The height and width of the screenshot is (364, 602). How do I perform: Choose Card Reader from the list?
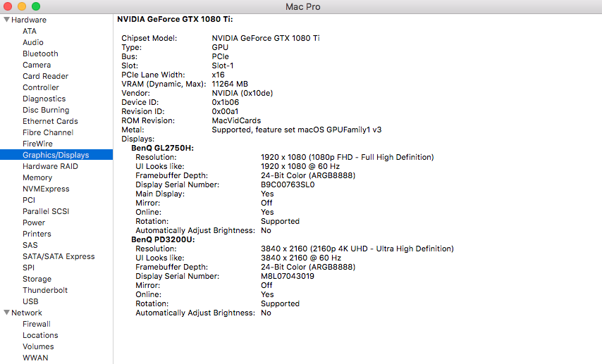[x=45, y=76]
